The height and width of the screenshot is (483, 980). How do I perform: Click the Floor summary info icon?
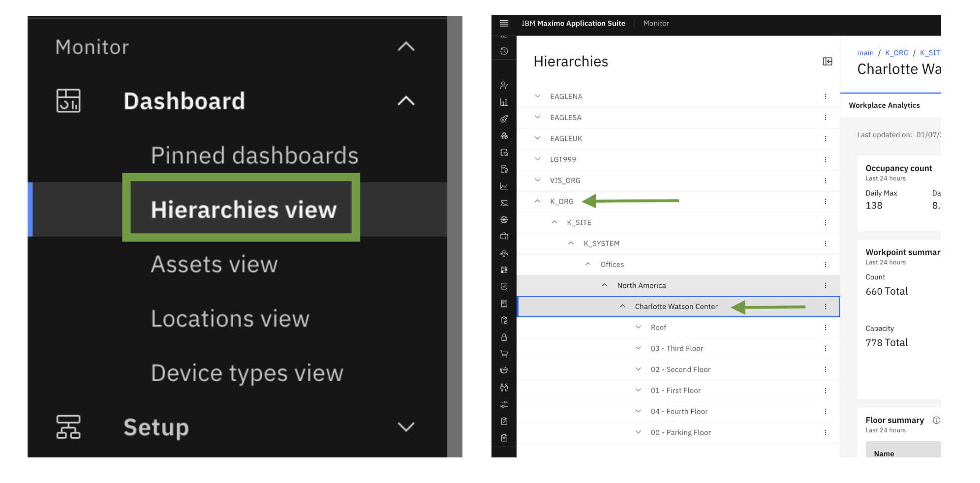(936, 420)
